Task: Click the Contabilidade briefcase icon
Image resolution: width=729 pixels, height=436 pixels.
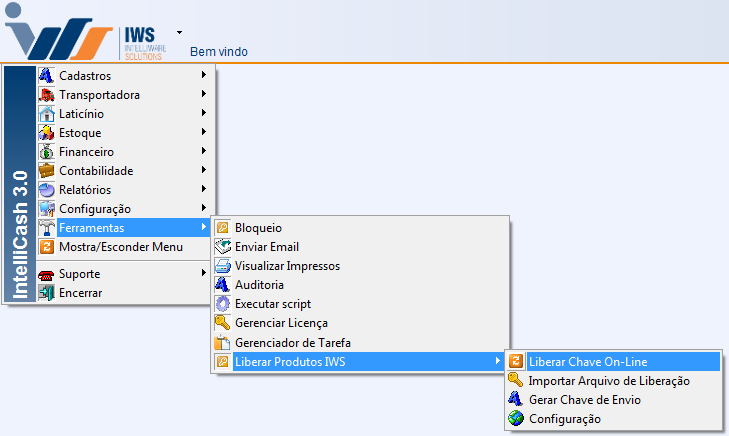Action: point(46,171)
